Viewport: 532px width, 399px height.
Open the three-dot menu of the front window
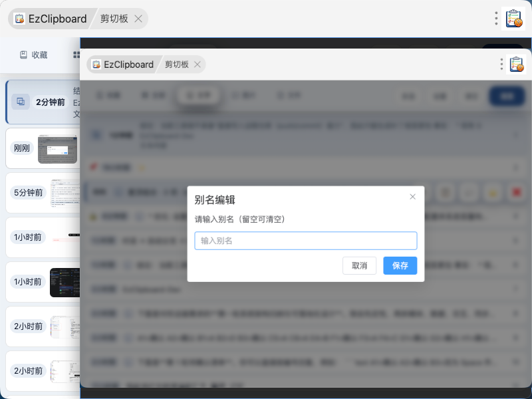click(x=501, y=64)
